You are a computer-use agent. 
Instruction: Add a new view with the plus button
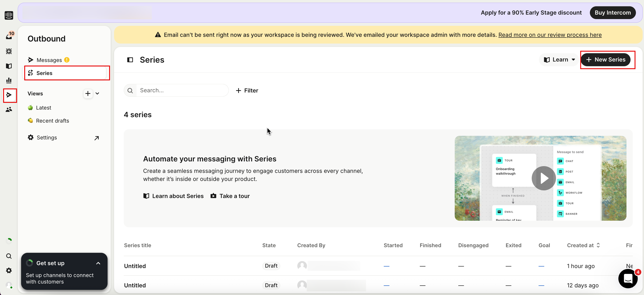point(88,93)
